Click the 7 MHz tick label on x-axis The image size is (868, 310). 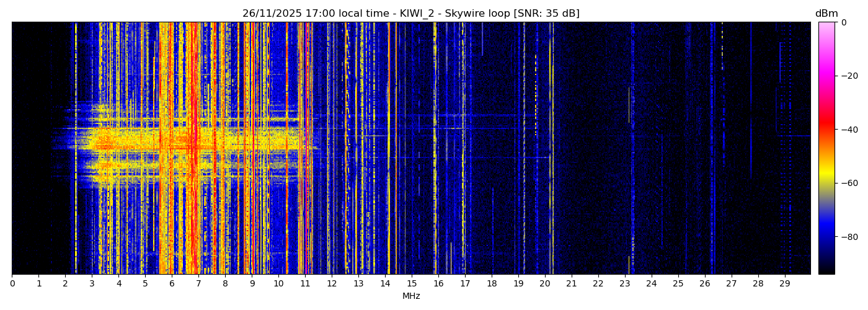click(198, 283)
